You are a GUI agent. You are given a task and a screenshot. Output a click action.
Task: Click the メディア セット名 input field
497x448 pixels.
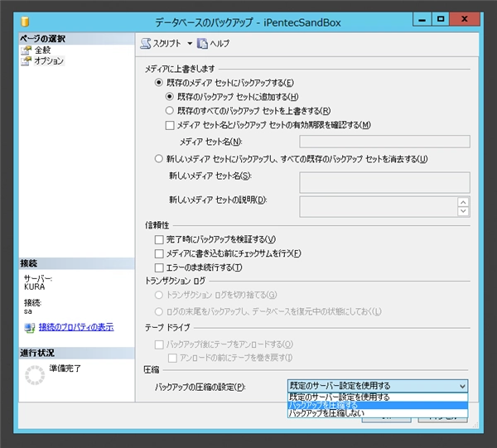point(384,142)
